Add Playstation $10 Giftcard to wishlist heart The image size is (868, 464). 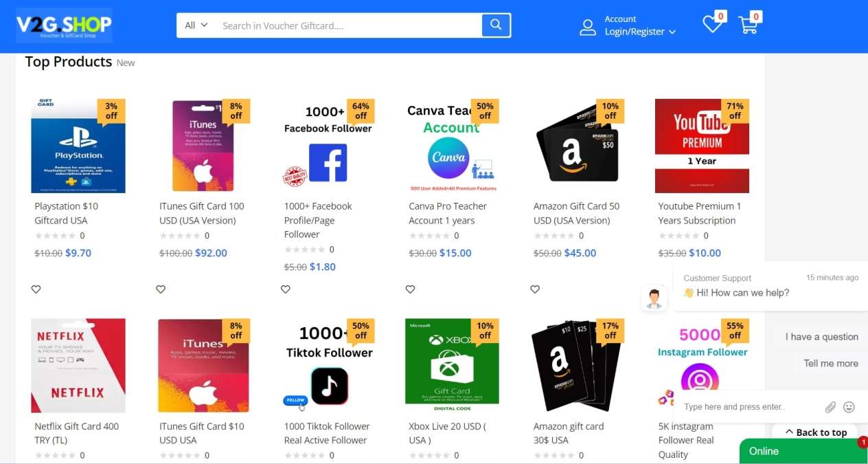[36, 289]
